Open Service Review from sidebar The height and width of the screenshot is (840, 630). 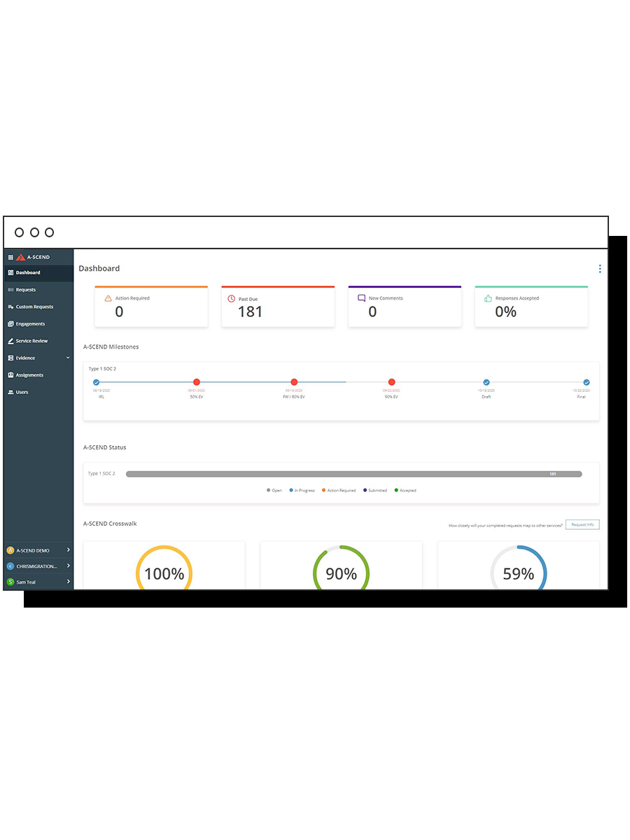(38, 341)
